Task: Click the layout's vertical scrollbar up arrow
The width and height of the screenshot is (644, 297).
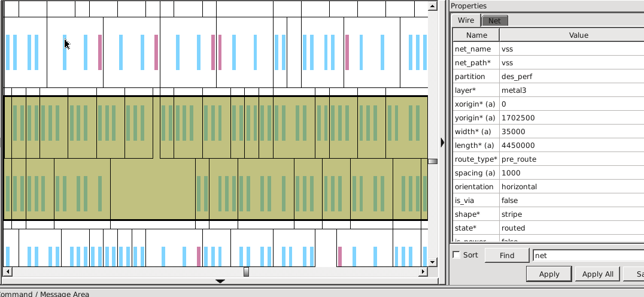Action: coord(432,6)
